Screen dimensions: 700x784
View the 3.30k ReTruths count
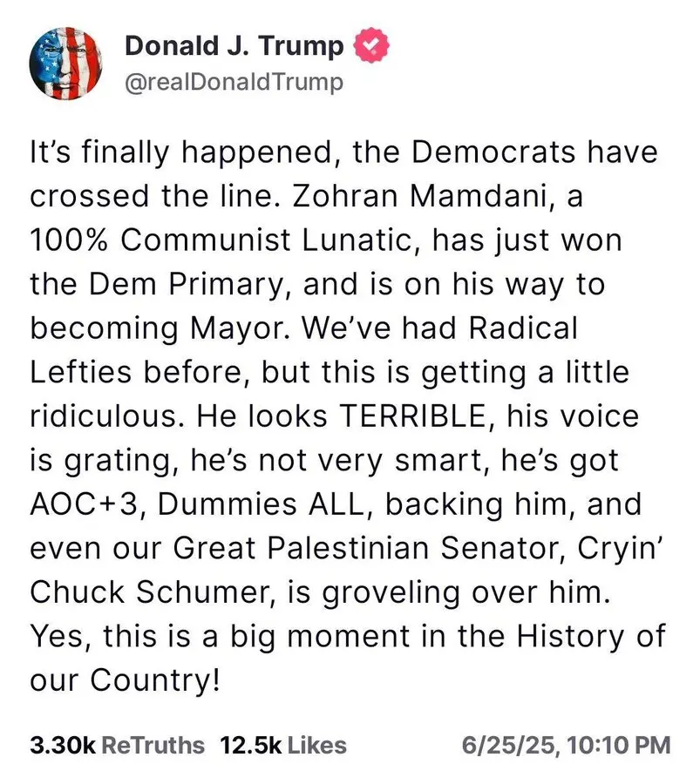coord(117,745)
